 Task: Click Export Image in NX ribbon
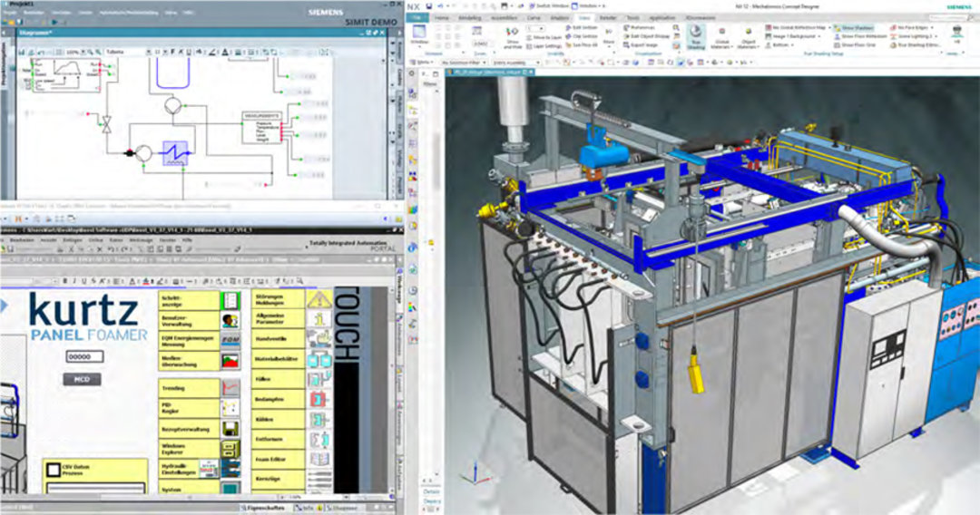(642, 45)
